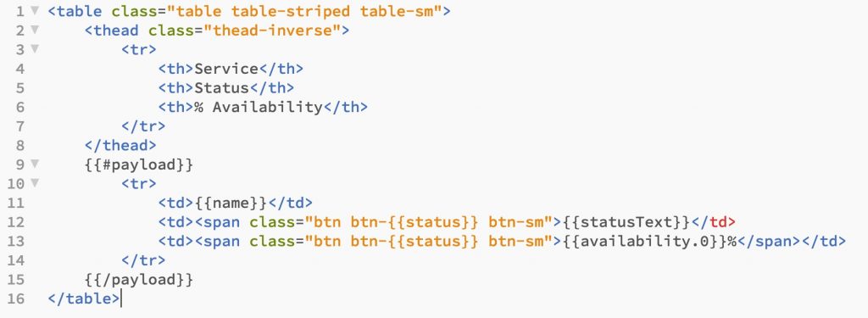This screenshot has height=318, width=868.
Task: Place cursor in the Service header text
Action: coord(226,68)
